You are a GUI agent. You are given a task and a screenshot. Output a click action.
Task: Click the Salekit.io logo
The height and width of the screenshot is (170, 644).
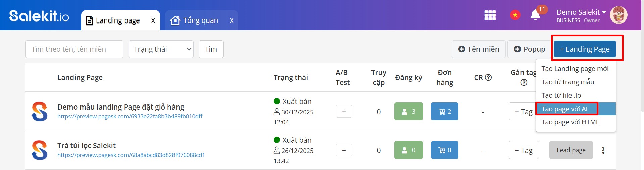[x=39, y=16]
